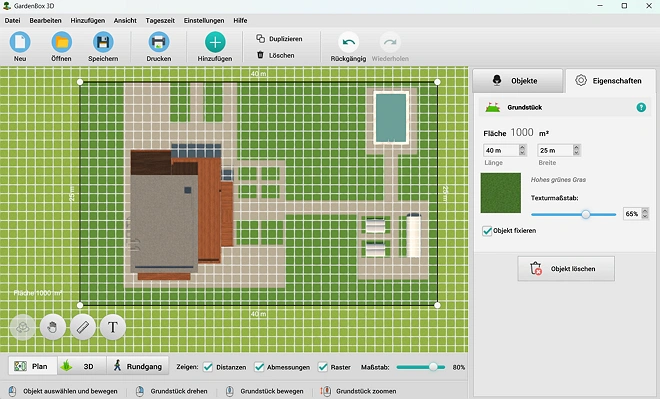
Task: Select the hand pan tool
Action: coord(53,327)
